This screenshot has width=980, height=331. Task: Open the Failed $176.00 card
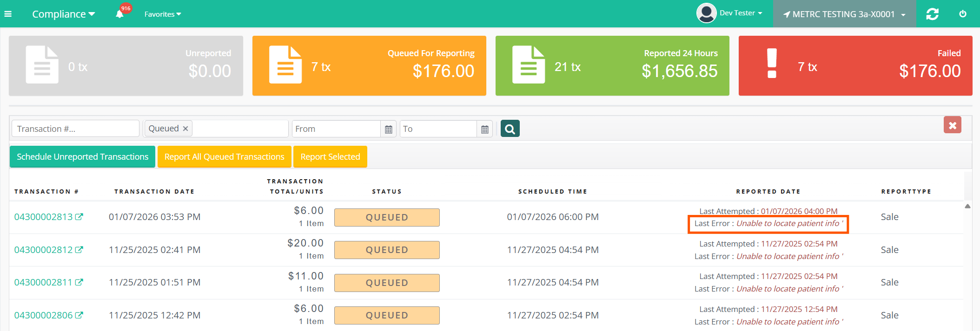click(x=855, y=66)
